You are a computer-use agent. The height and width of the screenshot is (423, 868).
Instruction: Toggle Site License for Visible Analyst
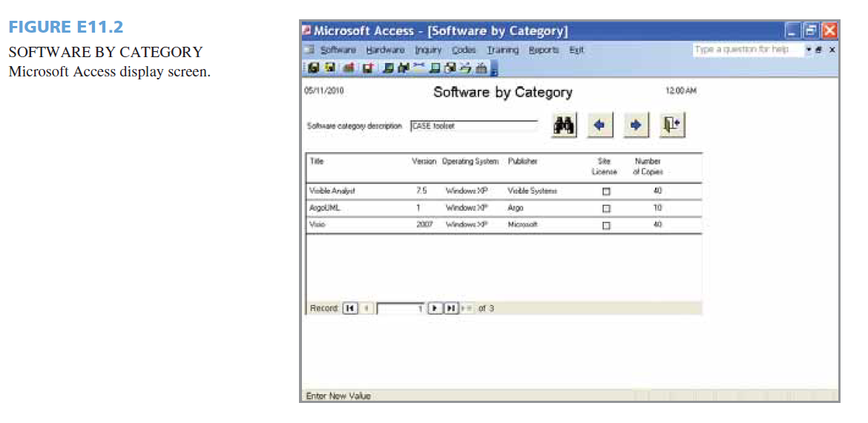tap(606, 191)
